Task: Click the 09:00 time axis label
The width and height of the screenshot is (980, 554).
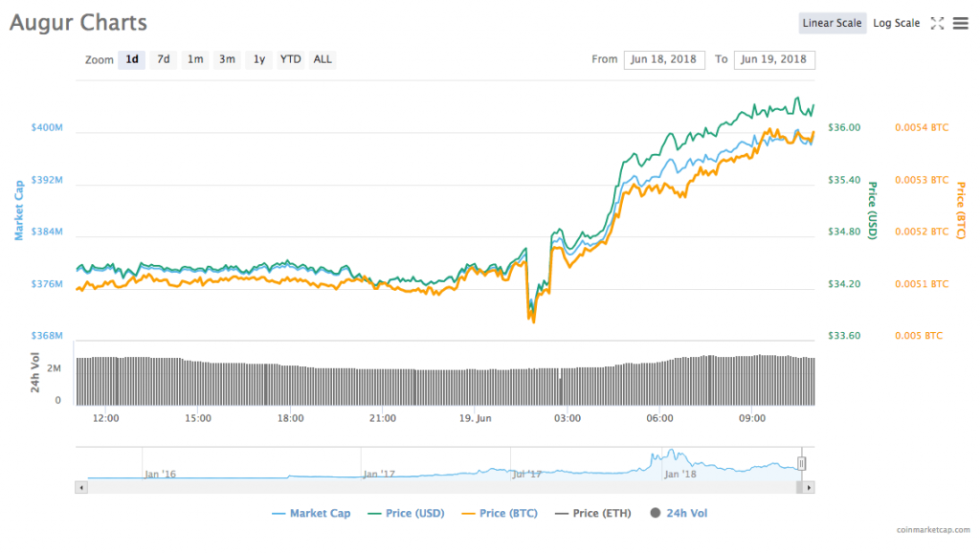Action: click(x=752, y=418)
